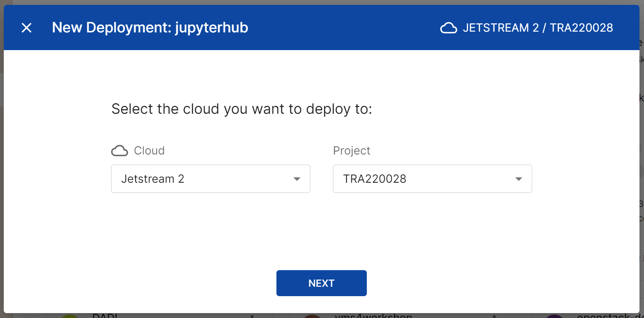Screen dimensions: 644x318
Task: Select the DADI item behind the dialog
Action: tap(105, 315)
